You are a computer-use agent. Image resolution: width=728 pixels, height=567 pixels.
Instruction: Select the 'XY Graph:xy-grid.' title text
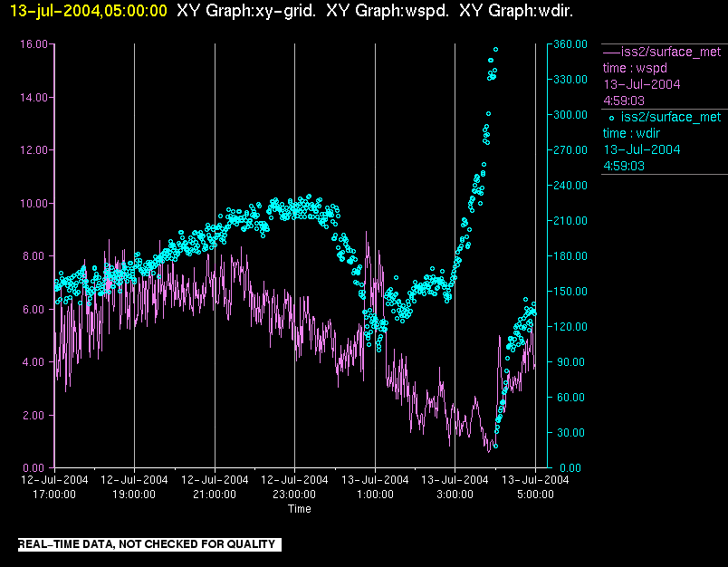point(246,11)
